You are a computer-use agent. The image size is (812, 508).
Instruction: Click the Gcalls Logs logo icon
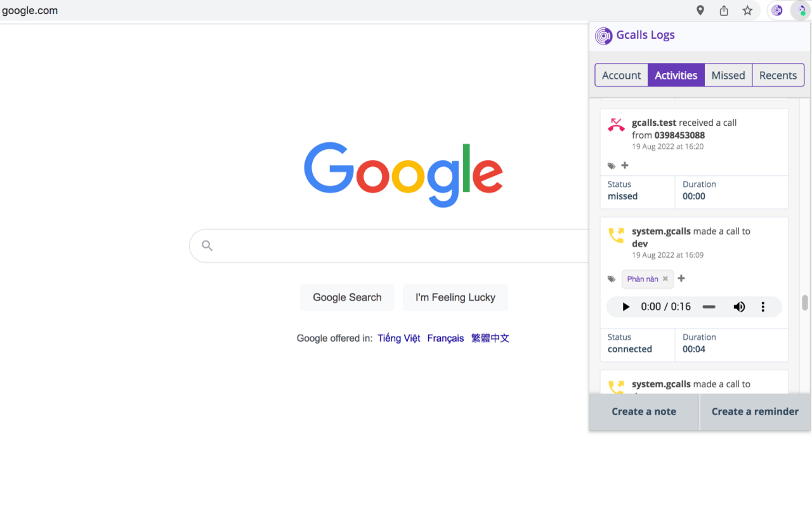click(x=603, y=36)
